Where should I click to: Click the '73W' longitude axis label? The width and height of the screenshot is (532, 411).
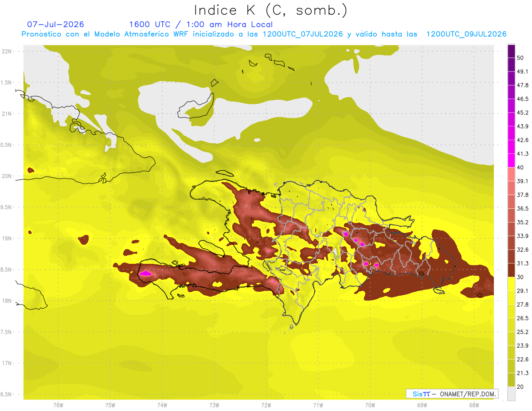pyautogui.click(x=214, y=405)
